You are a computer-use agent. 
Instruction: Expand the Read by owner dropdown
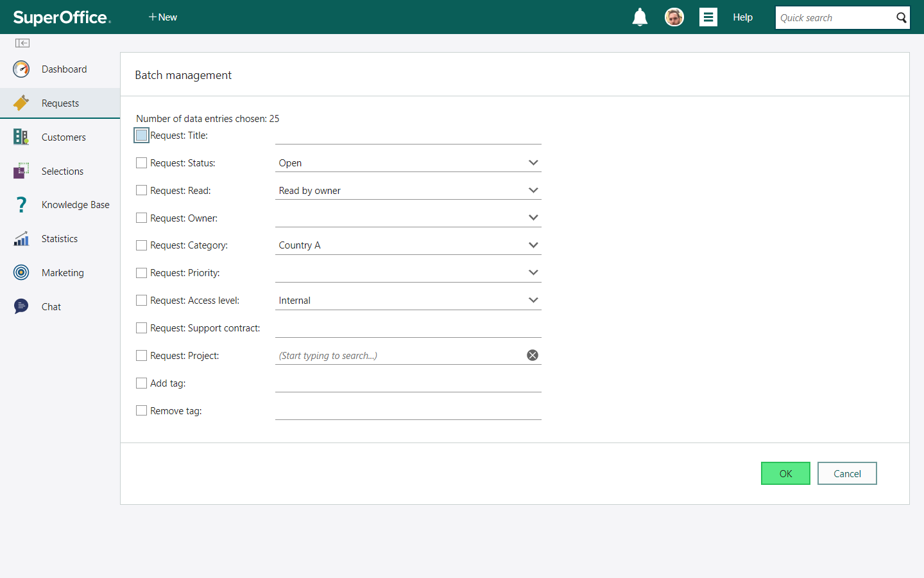coord(408,191)
